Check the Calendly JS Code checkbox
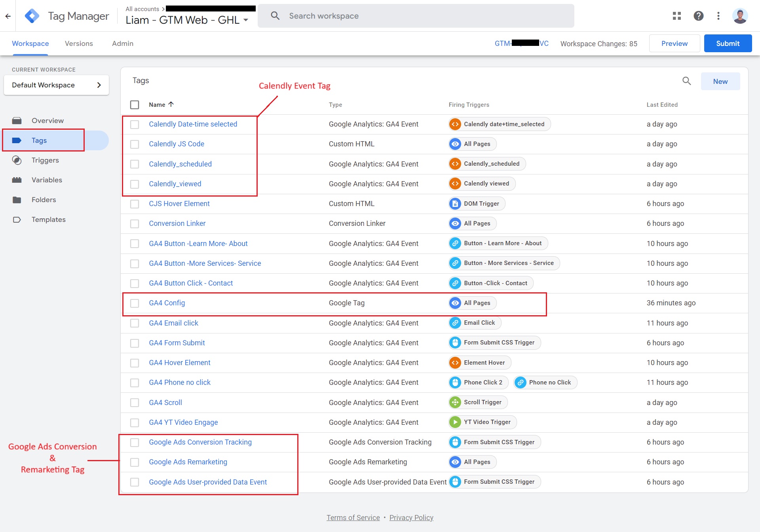Viewport: 760px width, 532px height. 135,144
